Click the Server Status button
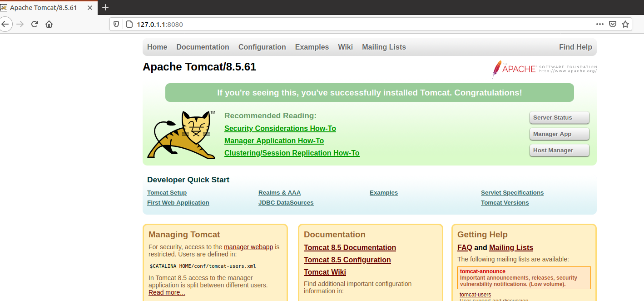644x301 pixels. [560, 117]
